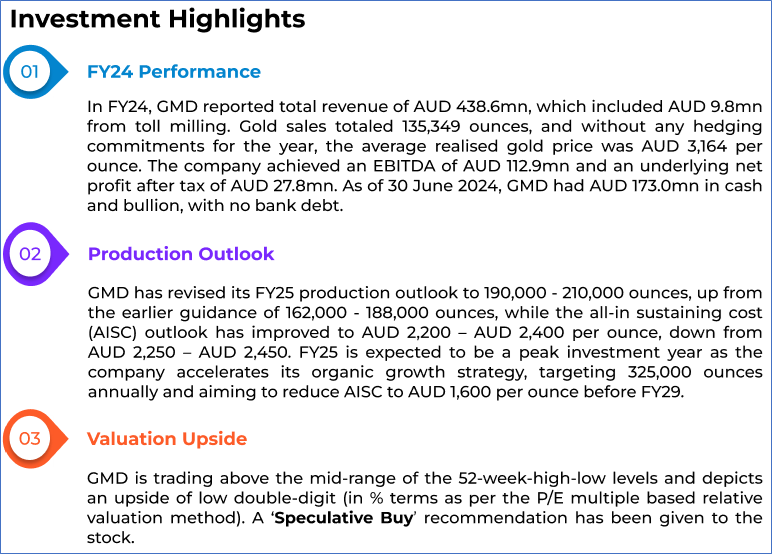Click the orange 03 numbered badge
Viewport: 772px width, 554px height.
pyautogui.click(x=35, y=438)
